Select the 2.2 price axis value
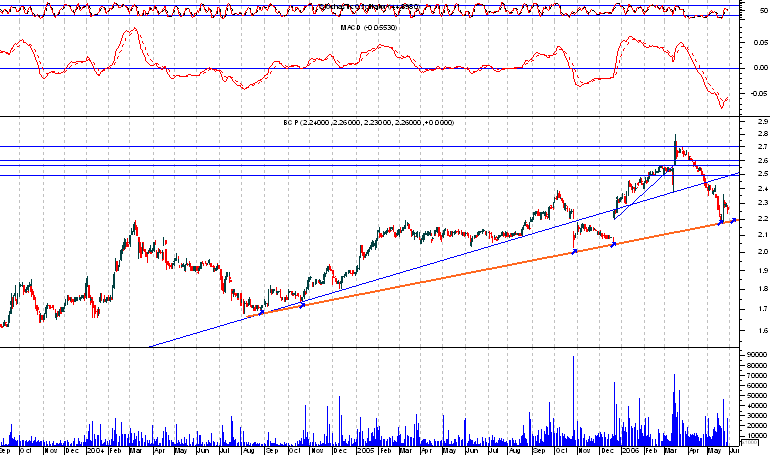This screenshot has width=770, height=455. click(763, 219)
